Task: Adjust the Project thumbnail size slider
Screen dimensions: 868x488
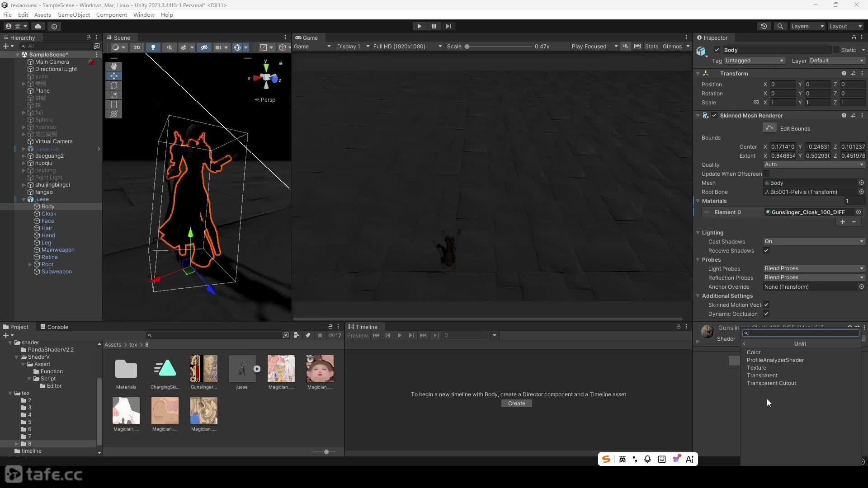Action: coord(326,452)
